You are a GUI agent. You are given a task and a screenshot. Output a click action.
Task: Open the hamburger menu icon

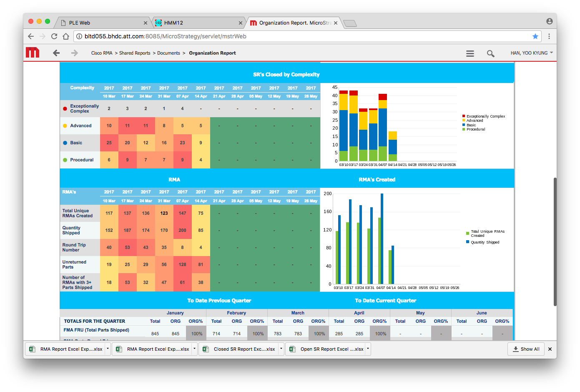[470, 53]
